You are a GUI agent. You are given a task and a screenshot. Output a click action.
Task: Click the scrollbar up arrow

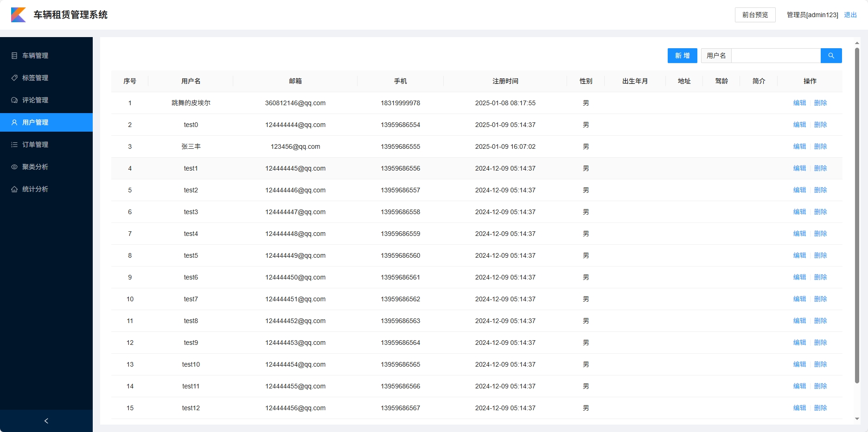click(857, 43)
